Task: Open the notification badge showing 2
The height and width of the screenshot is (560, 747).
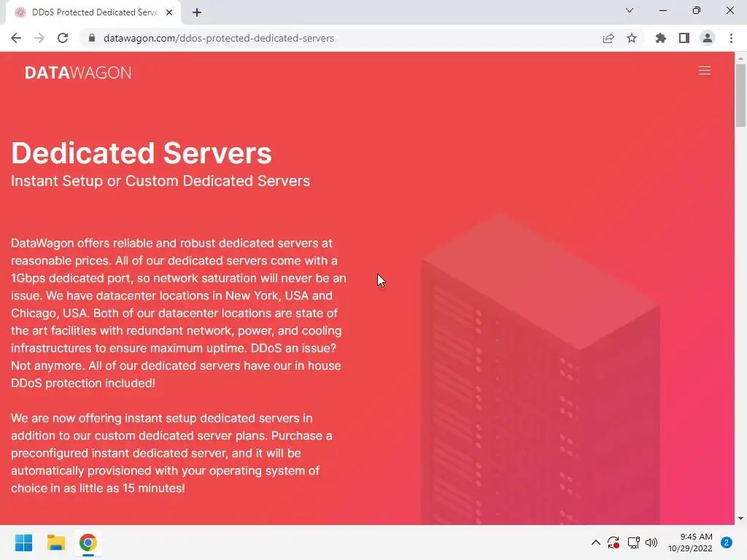Action: [727, 542]
